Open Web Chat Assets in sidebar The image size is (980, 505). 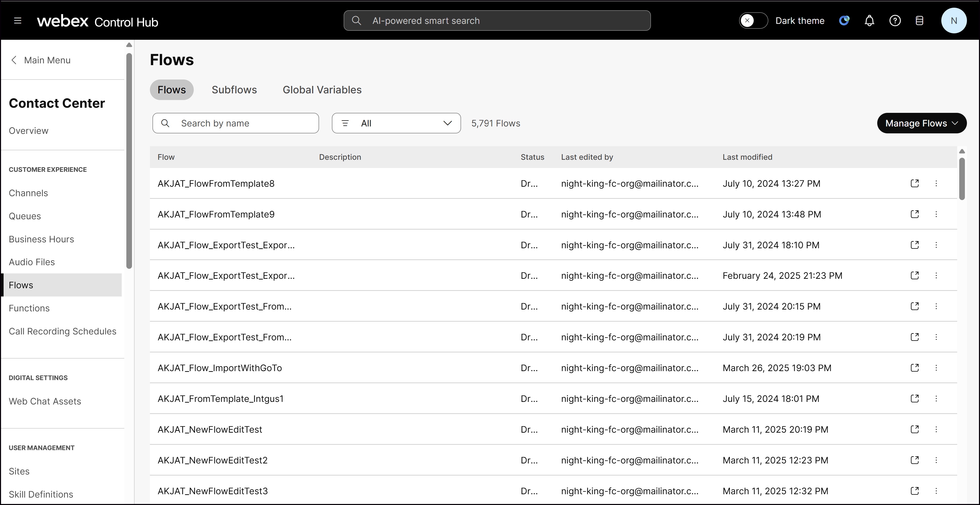(x=45, y=401)
